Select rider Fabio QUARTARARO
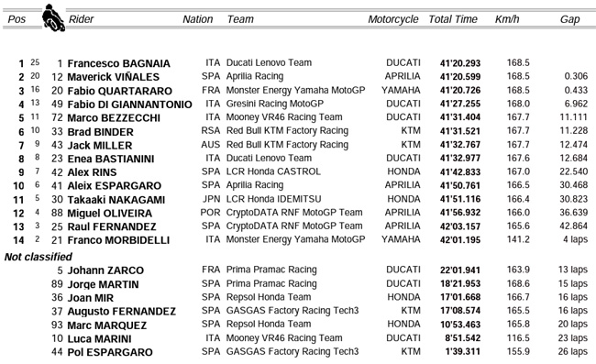This screenshot has width=596, height=364. coord(120,91)
